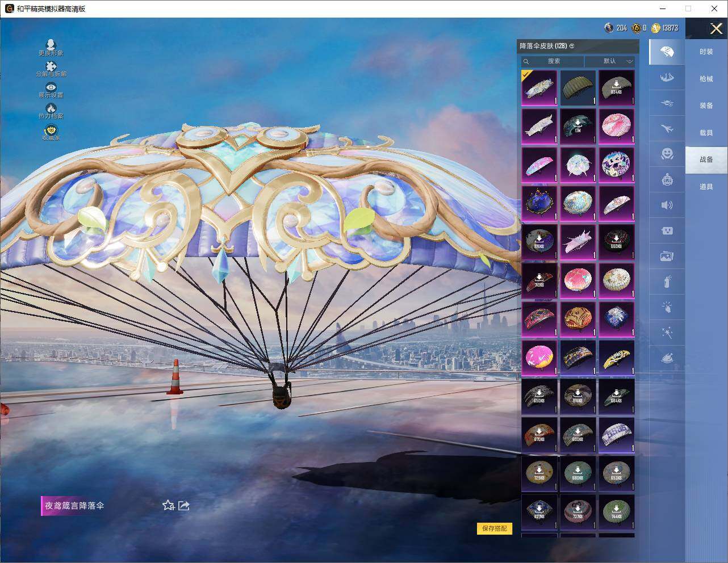Select the glider wings category icon
This screenshot has height=563, width=728.
click(x=667, y=78)
